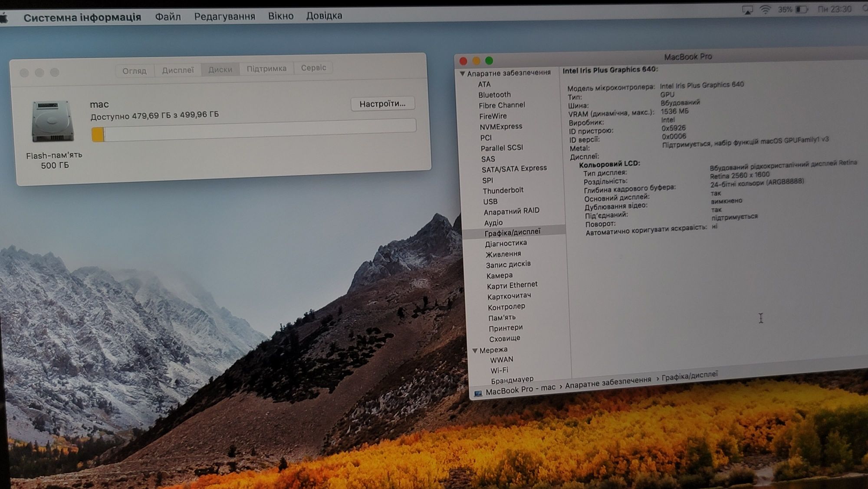This screenshot has height=489, width=868.
Task: Select SAS in the sidebar
Action: [488, 159]
